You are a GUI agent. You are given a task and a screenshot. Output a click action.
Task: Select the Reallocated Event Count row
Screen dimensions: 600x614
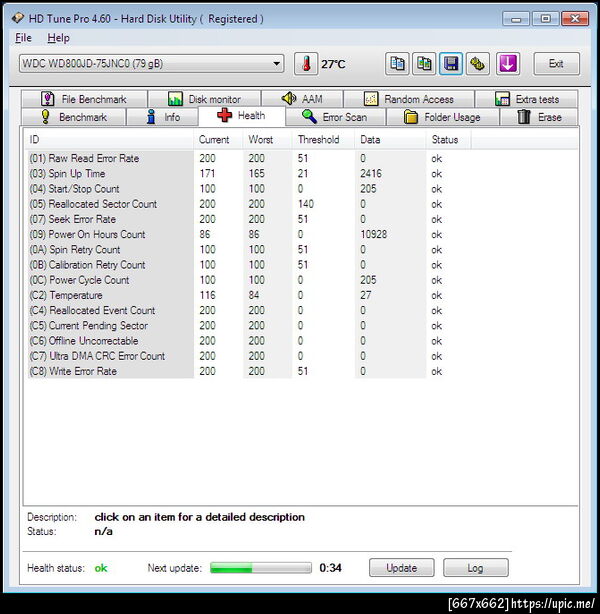coord(249,311)
